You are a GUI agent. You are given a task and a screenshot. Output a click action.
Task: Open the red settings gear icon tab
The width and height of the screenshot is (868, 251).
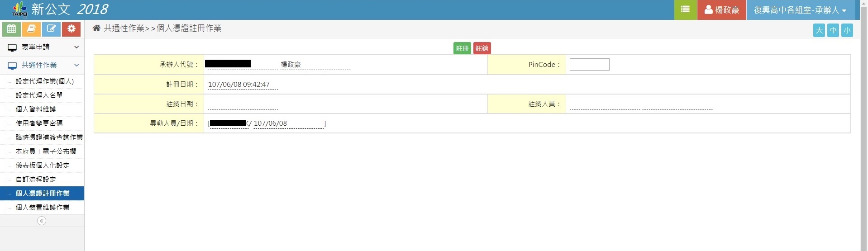[x=71, y=29]
